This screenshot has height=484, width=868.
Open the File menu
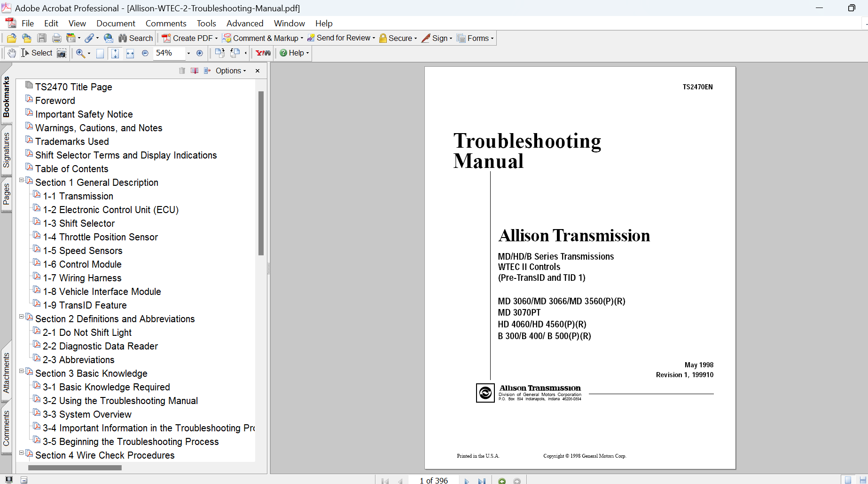pos(28,24)
